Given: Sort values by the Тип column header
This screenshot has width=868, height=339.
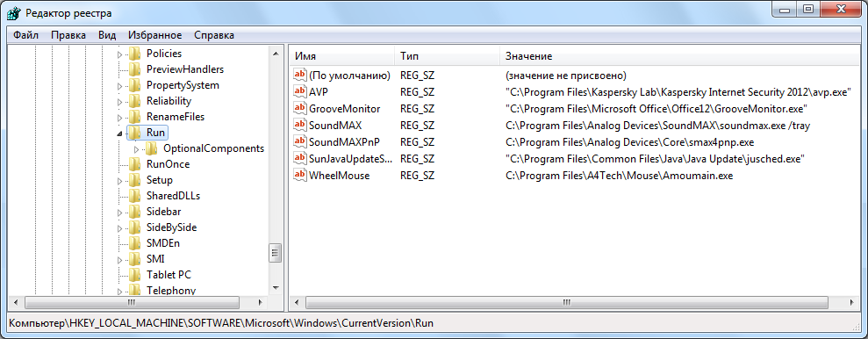Looking at the screenshot, I should point(448,56).
